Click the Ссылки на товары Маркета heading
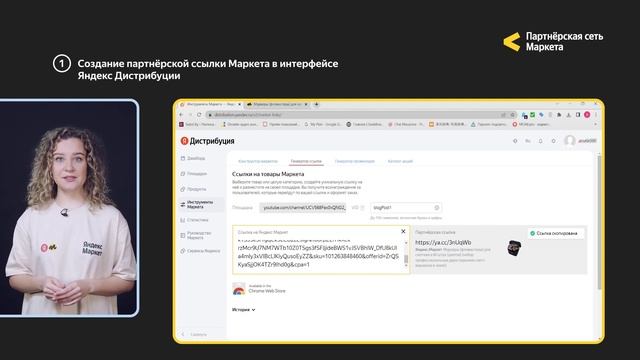640x360 pixels. point(268,174)
